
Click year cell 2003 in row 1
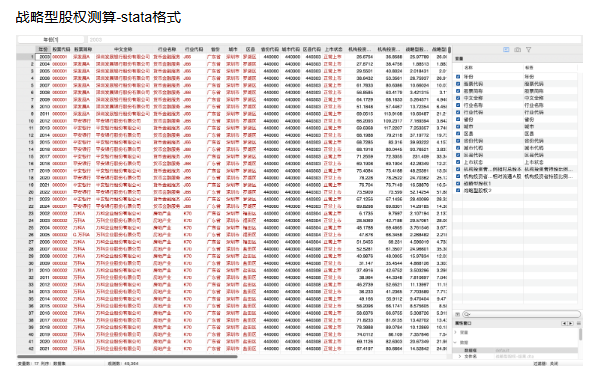click(43, 57)
